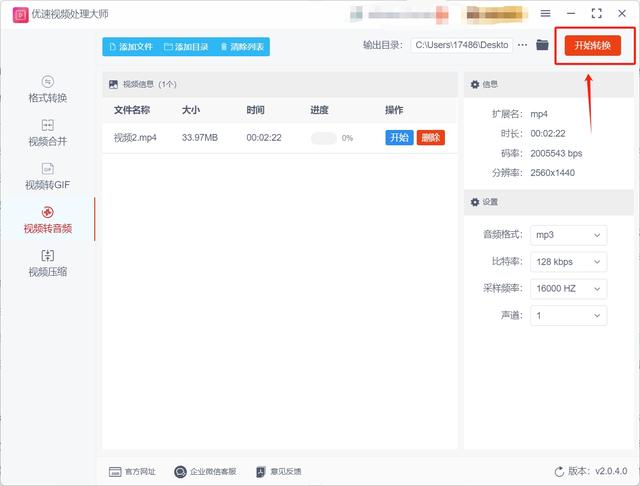Viewport: 640px width, 486px height.
Task: Click the 大小 column header
Action: pyautogui.click(x=191, y=110)
